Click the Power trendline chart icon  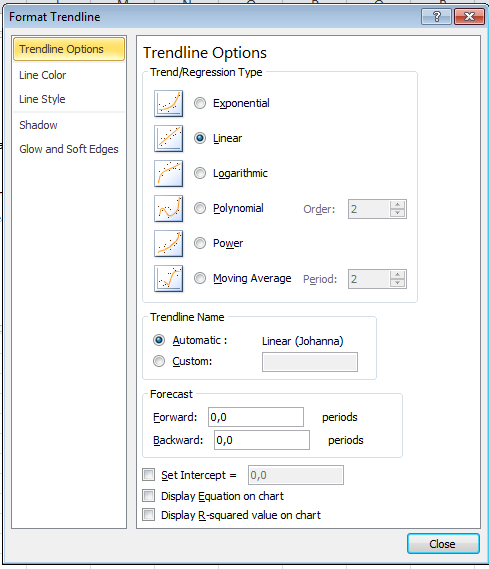168,243
